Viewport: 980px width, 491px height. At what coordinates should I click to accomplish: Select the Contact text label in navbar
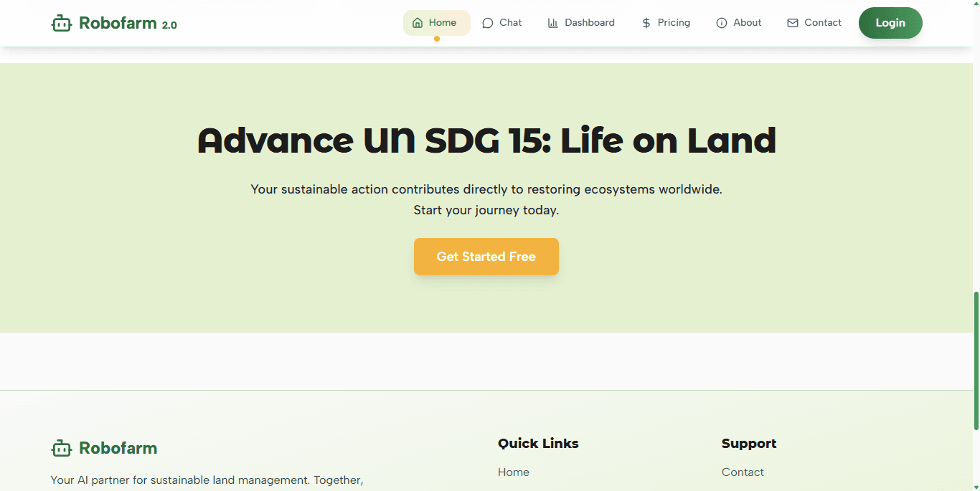pyautogui.click(x=823, y=23)
